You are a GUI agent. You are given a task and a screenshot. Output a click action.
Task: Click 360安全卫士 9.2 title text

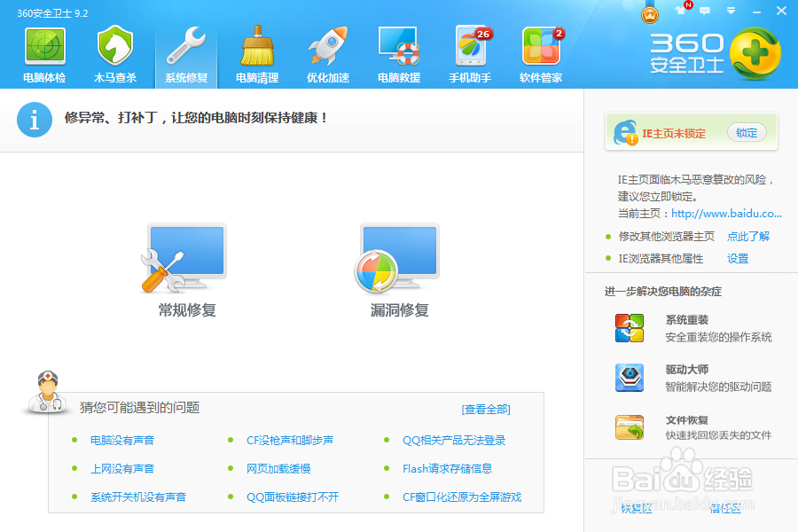click(52, 13)
